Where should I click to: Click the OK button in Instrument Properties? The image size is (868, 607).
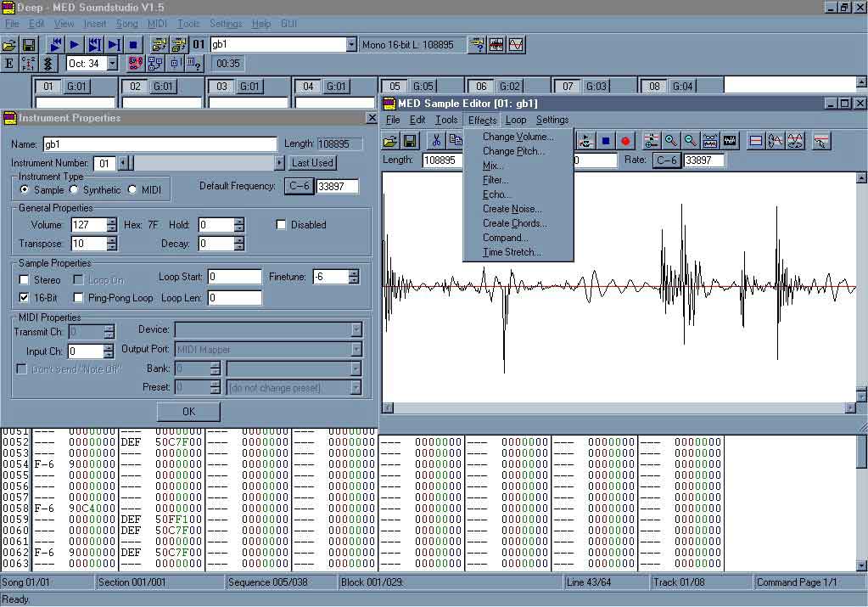[x=188, y=412]
